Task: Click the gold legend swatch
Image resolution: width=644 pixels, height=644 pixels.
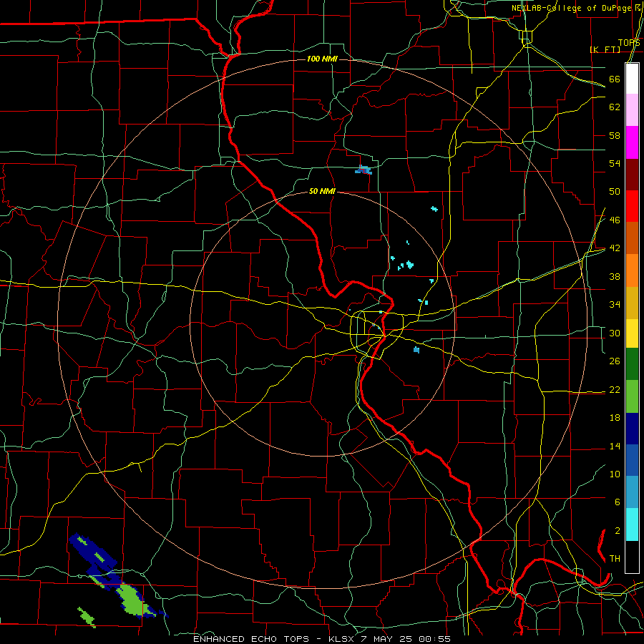Action: click(632, 303)
